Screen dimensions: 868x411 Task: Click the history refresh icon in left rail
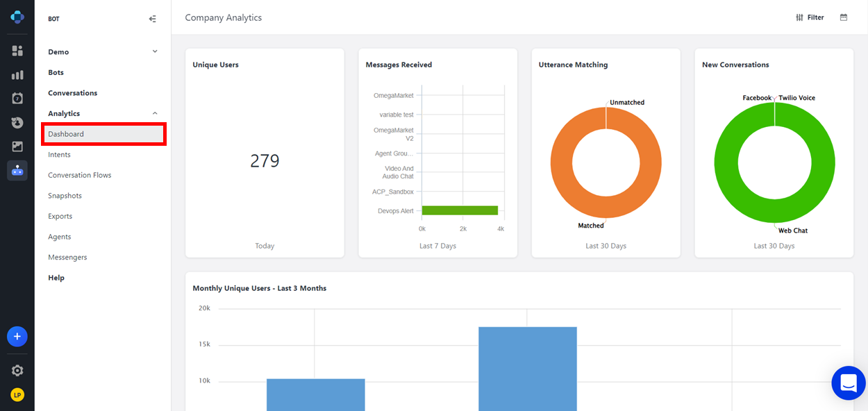(x=17, y=122)
